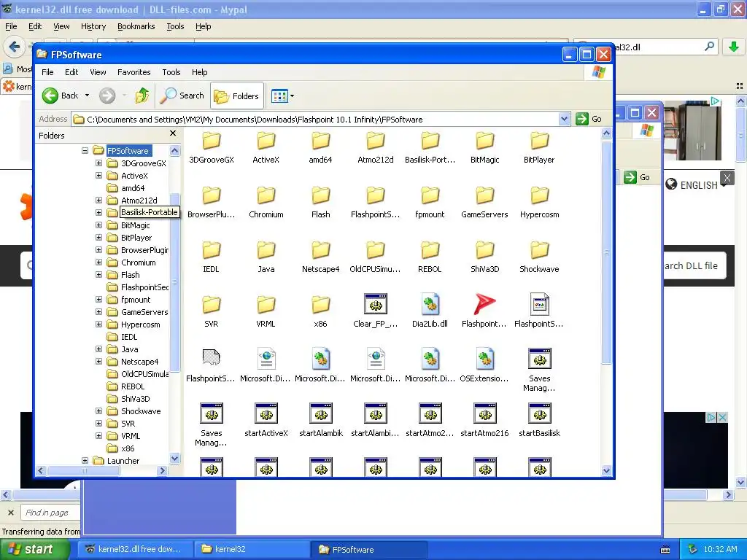This screenshot has height=560, width=747.
Task: Click the folder tree horizontal scrollbar thumb
Action: point(84,470)
